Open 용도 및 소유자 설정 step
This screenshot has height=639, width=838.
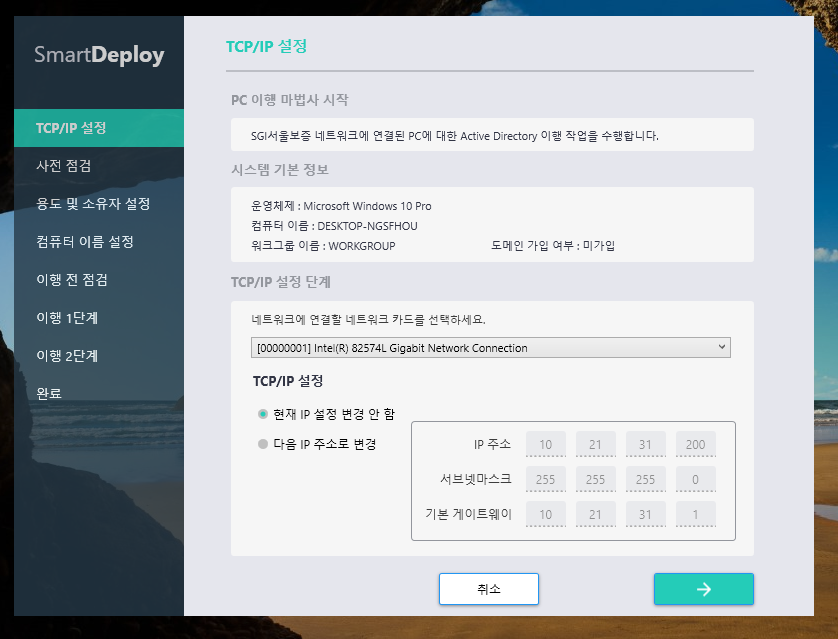(99, 204)
